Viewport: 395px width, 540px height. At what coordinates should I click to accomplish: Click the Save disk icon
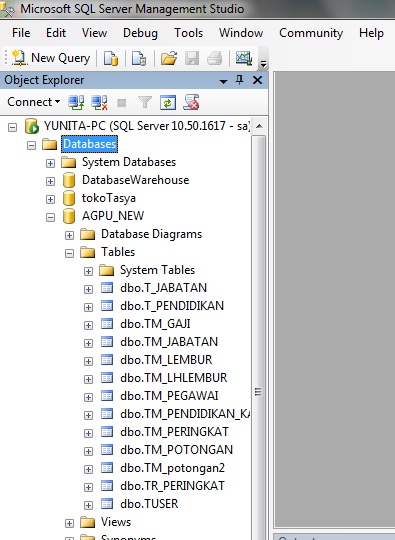192,58
